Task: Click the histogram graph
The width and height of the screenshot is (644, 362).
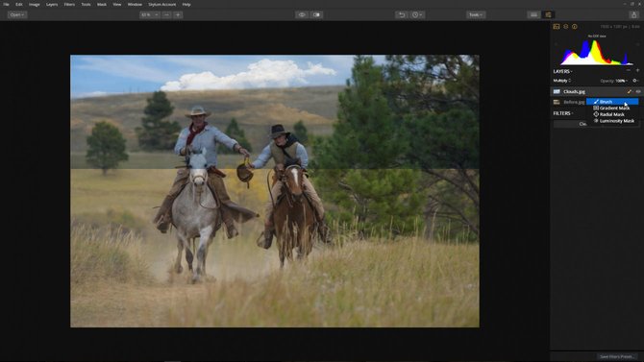Action: coord(596,52)
